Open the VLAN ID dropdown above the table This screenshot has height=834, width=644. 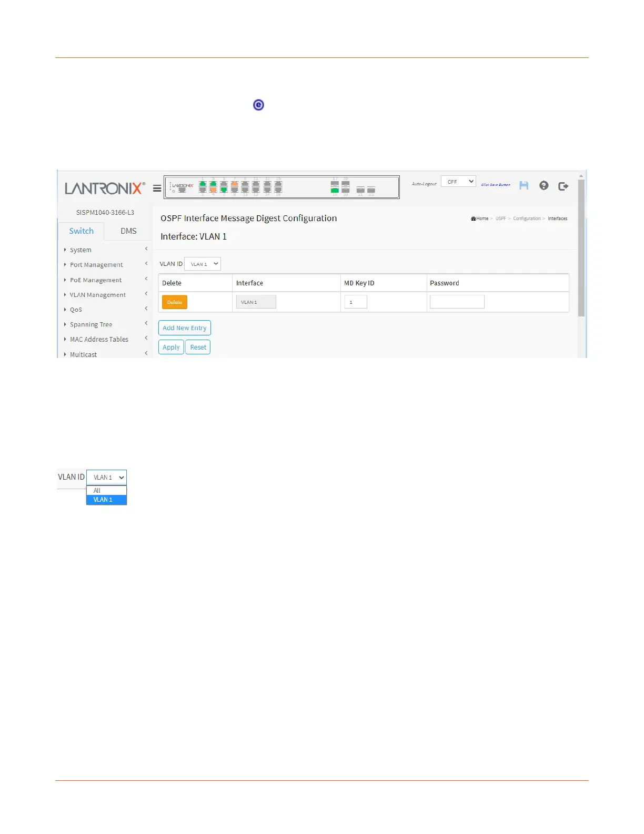(203, 264)
